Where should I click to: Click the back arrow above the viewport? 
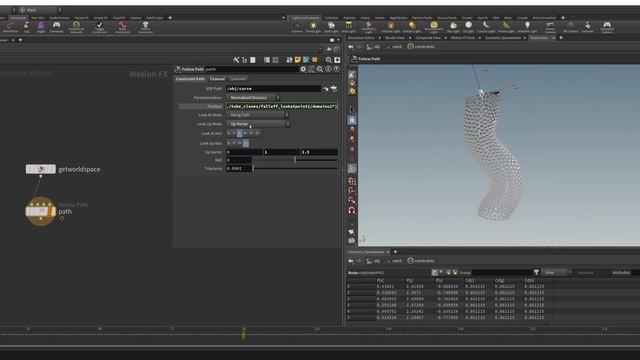(x=351, y=47)
